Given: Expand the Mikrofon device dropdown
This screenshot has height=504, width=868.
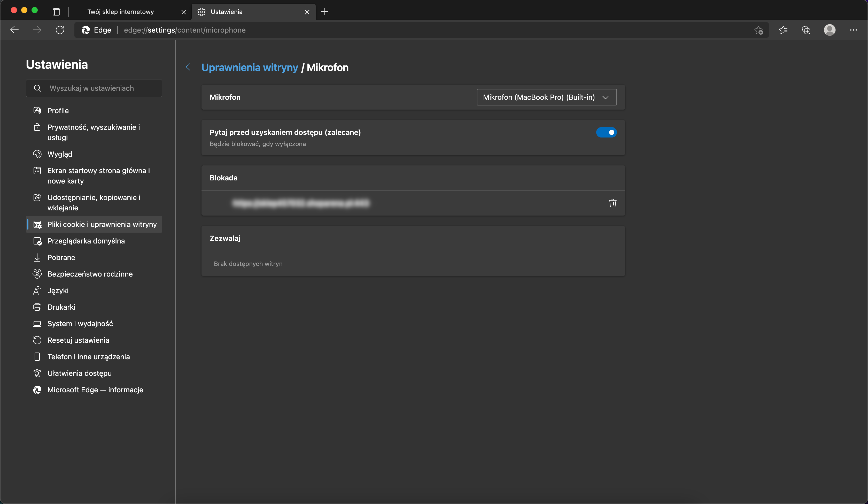Looking at the screenshot, I should 546,97.
